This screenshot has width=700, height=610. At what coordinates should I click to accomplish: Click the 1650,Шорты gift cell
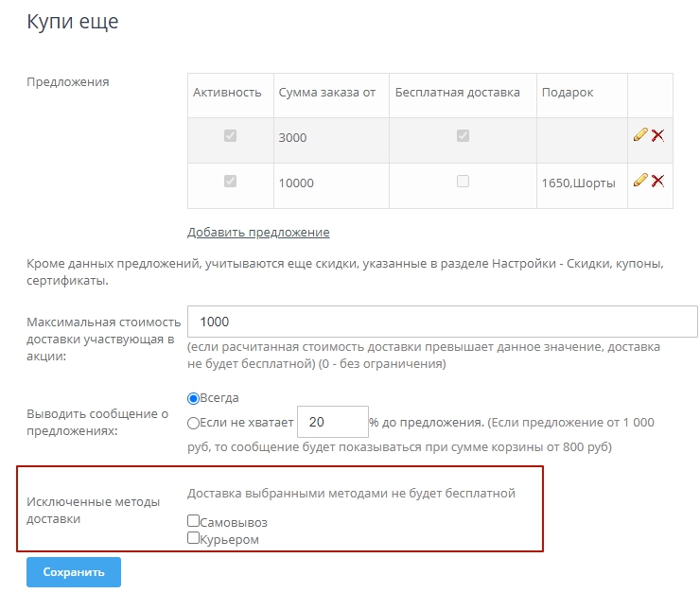point(579,183)
